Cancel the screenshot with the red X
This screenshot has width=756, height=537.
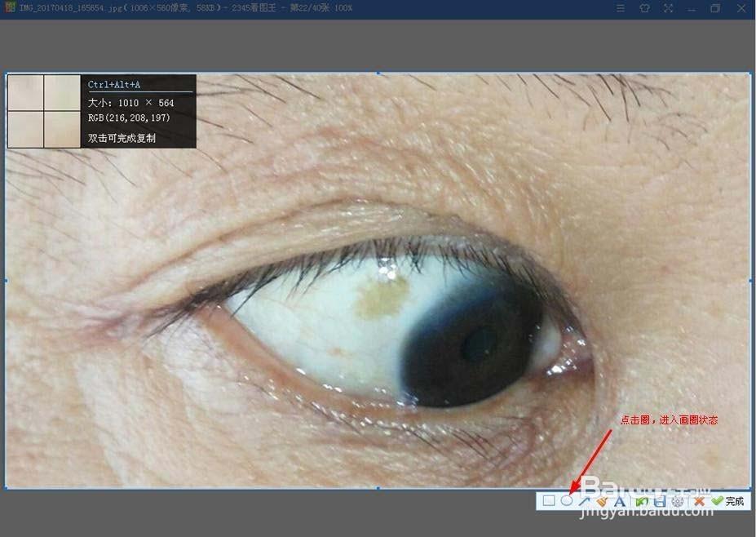click(x=699, y=501)
